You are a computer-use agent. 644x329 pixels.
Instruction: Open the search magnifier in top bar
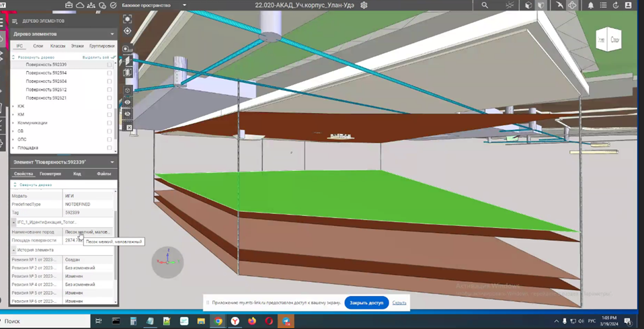pyautogui.click(x=485, y=5)
